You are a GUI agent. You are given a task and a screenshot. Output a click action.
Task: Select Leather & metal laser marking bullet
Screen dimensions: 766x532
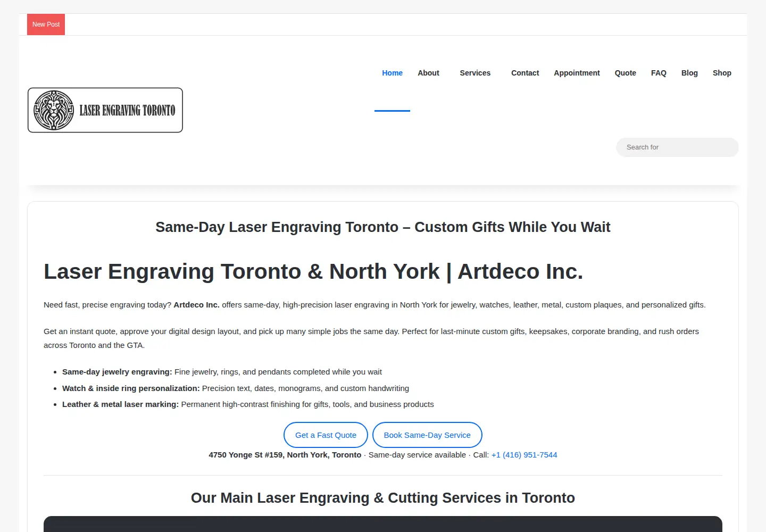point(248,404)
